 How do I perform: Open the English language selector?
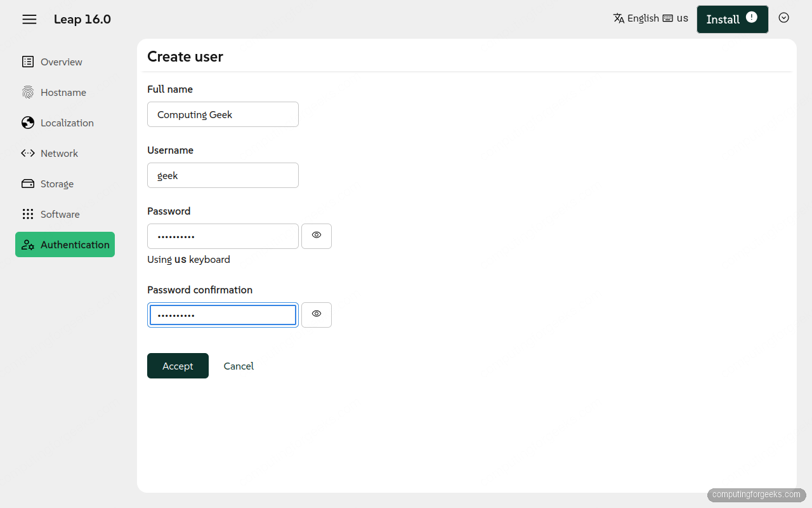pyautogui.click(x=636, y=18)
